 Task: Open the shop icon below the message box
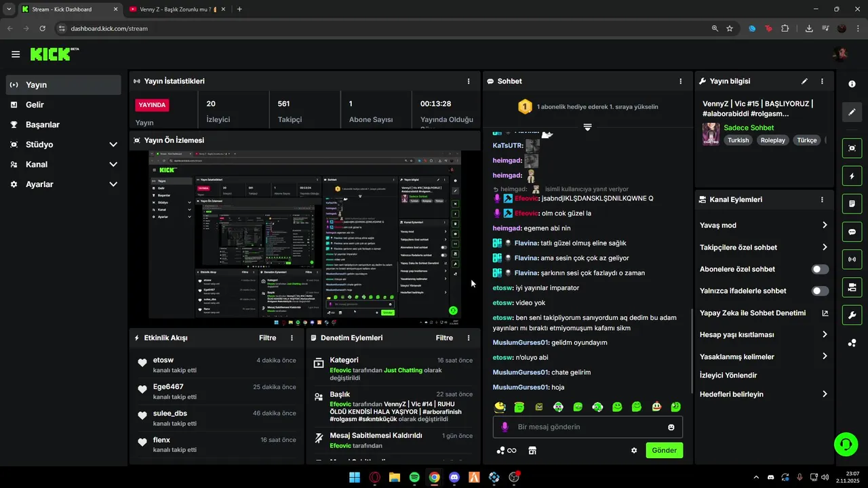[532, 450]
